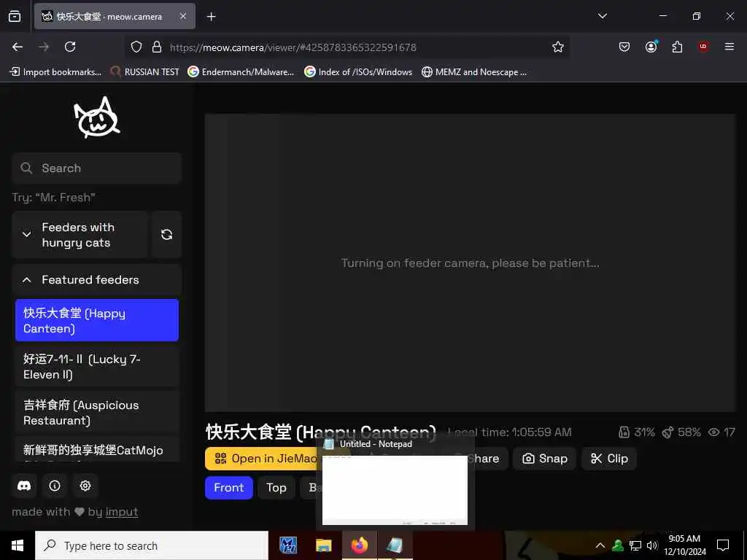Image resolution: width=747 pixels, height=560 pixels.
Task: Reload the current page
Action: click(70, 47)
